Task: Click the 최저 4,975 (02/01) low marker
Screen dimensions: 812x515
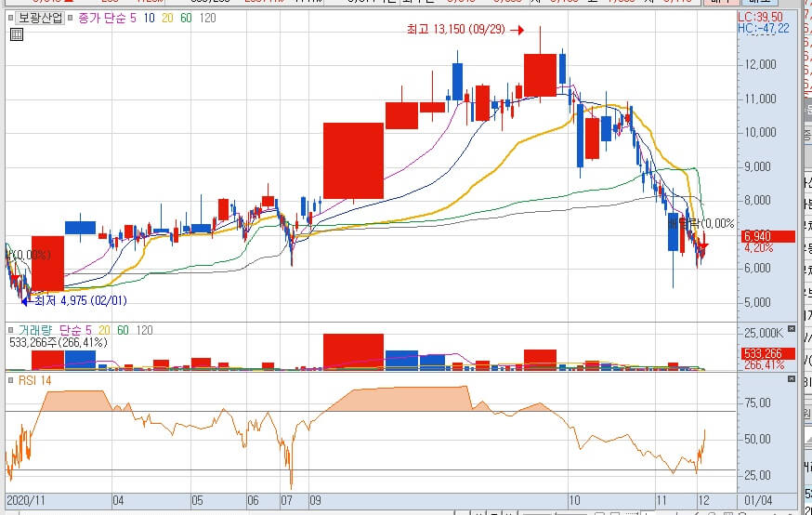Action: coord(80,300)
